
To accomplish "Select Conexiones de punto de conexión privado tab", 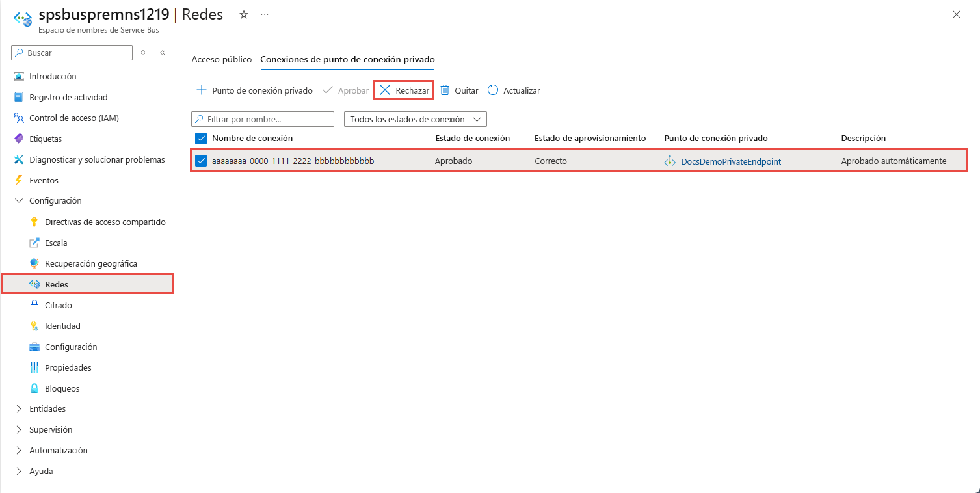I will click(347, 59).
